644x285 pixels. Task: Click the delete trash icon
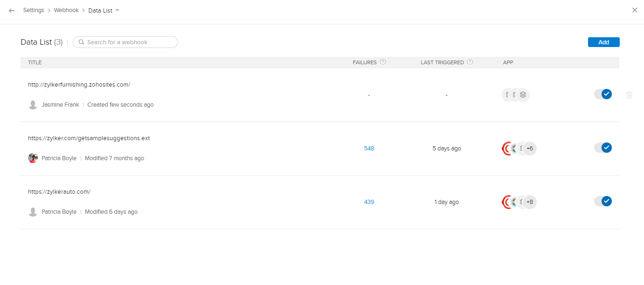click(x=629, y=95)
